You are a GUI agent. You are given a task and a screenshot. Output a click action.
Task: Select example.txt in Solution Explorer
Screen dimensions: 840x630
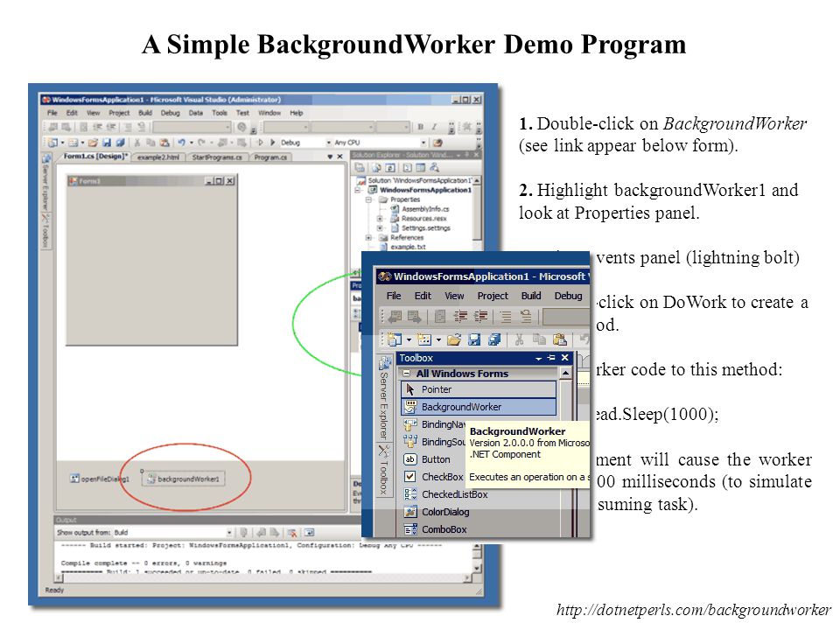(402, 247)
